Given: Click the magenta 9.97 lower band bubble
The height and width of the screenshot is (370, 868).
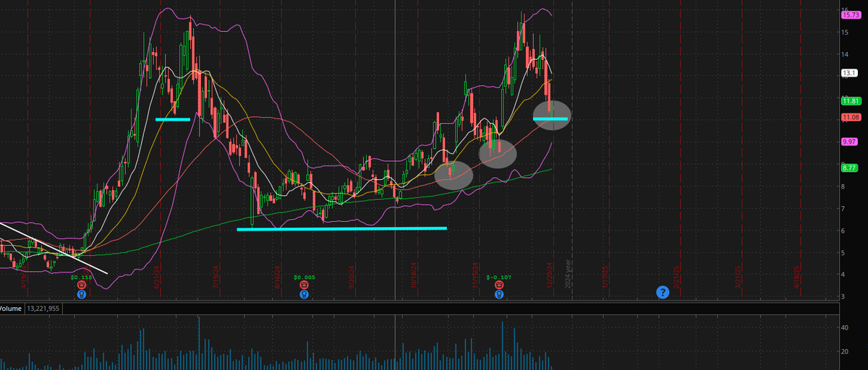Looking at the screenshot, I should tap(849, 142).
